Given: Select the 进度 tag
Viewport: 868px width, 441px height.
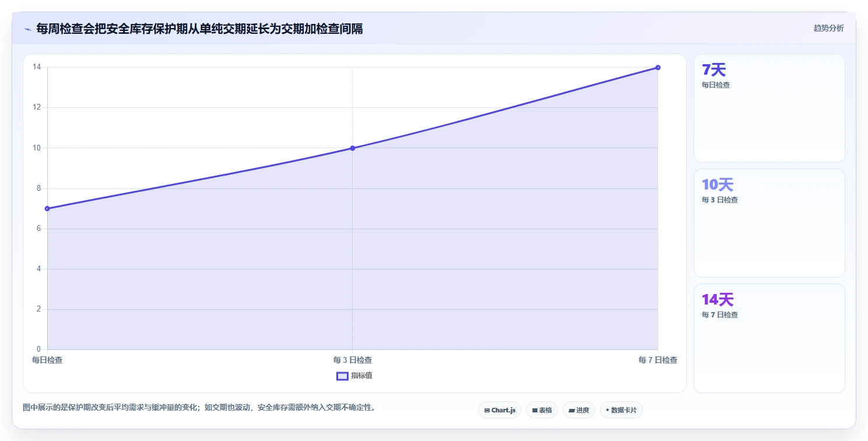Looking at the screenshot, I should [x=578, y=410].
